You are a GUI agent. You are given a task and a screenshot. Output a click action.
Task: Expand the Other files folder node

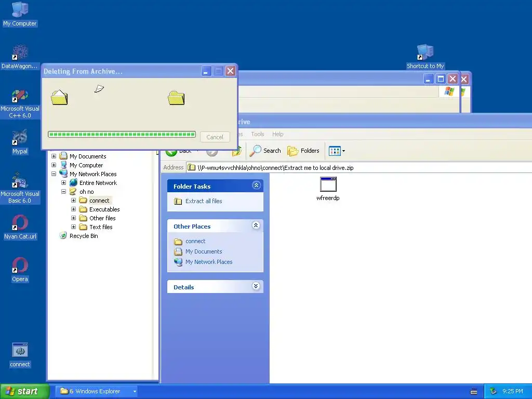pyautogui.click(x=73, y=218)
